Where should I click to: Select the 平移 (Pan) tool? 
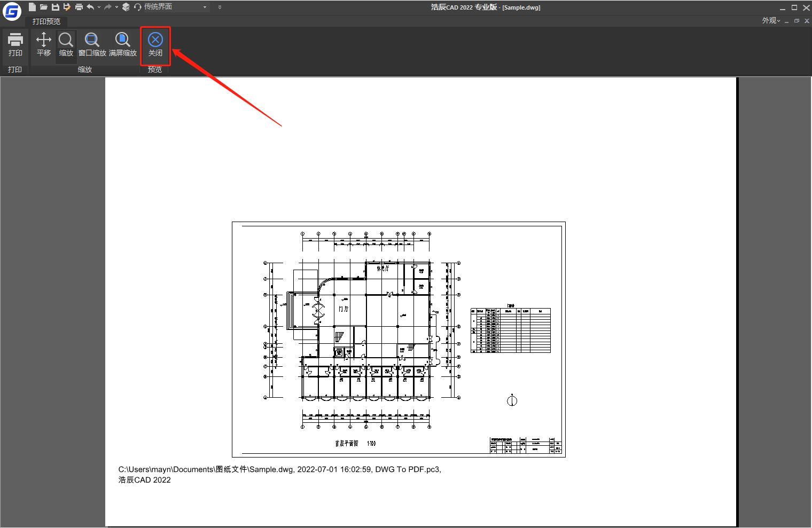pyautogui.click(x=44, y=45)
